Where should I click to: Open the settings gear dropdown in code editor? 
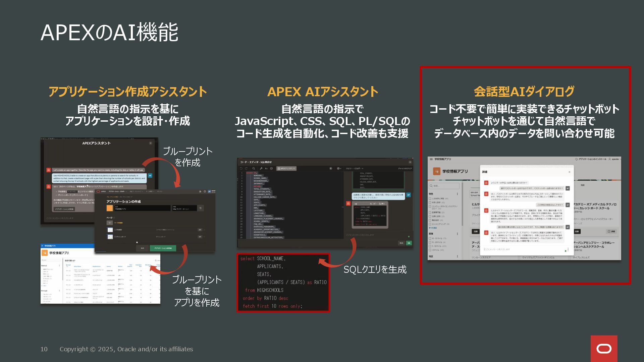click(339, 168)
